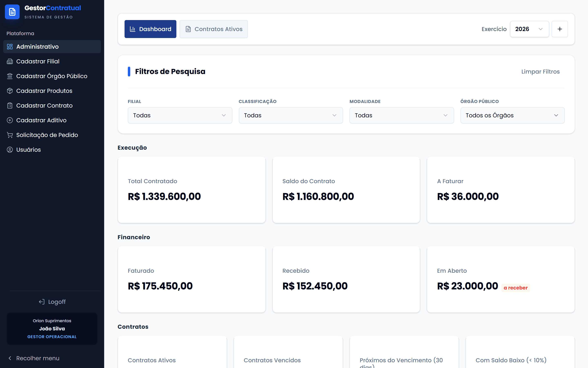Expand the Órgão Público filter dropdown
Viewport: 588px width, 368px height.
pos(512,115)
